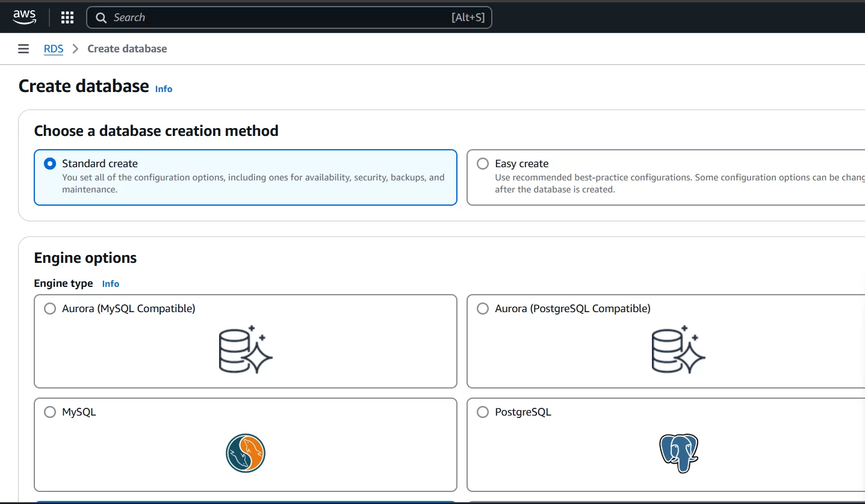Click the breadcrumb chevron separator
The image size is (865, 504).
pos(76,49)
